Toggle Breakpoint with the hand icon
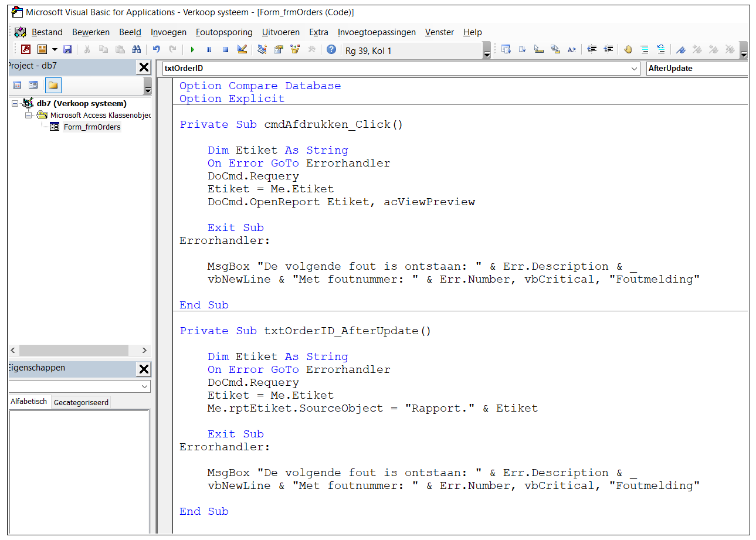The image size is (756, 540). (x=628, y=50)
